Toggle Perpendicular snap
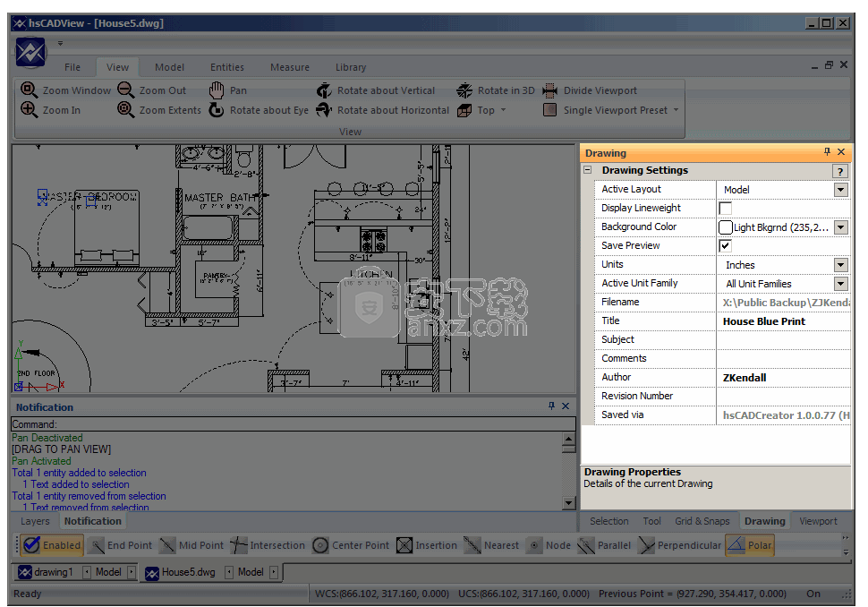Viewport: 868px width, 607px height. (x=680, y=545)
